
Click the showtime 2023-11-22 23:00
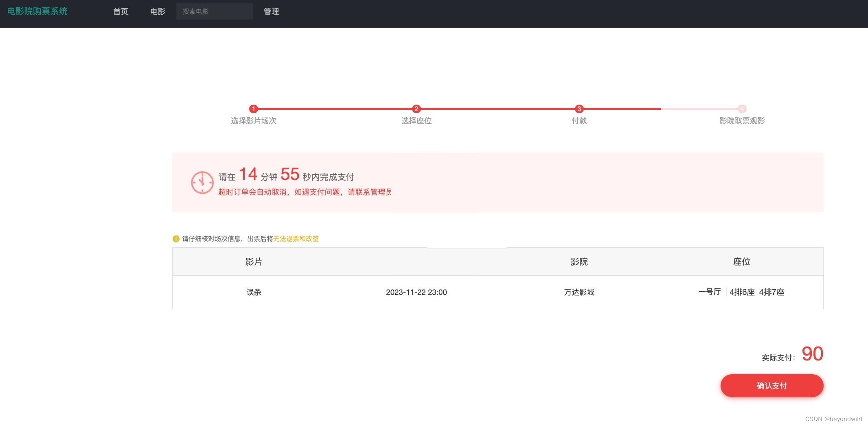coord(416,292)
